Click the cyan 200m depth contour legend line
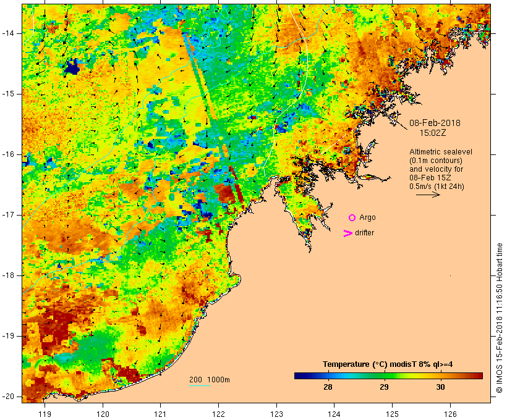507x420 pixels. click(200, 385)
